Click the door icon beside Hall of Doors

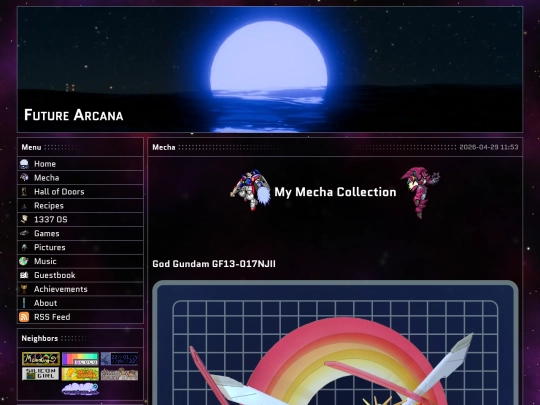[24, 191]
